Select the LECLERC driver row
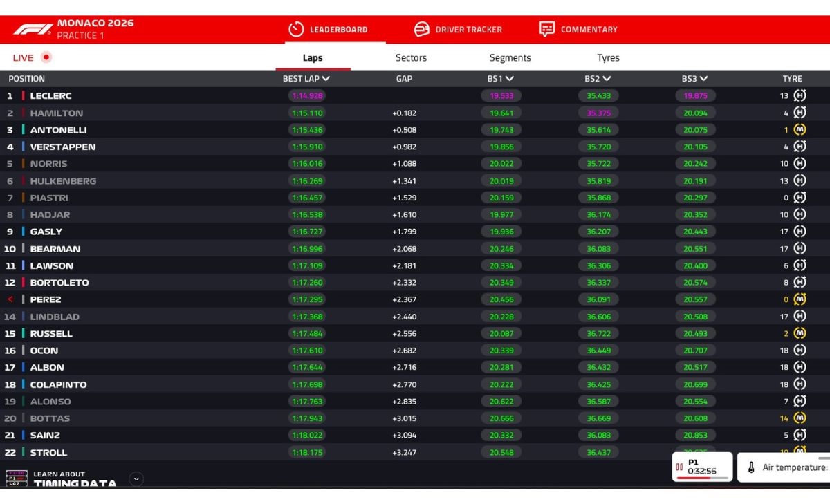 click(x=415, y=96)
